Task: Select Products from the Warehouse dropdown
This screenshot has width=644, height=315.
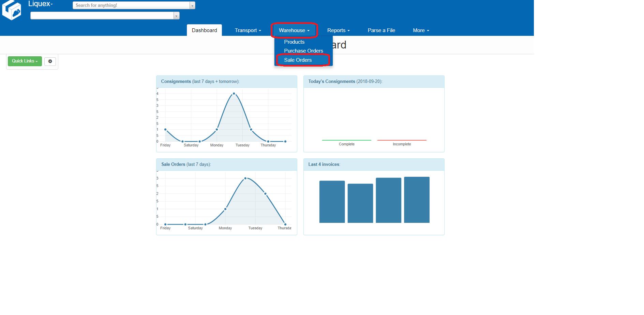Action: (294, 42)
